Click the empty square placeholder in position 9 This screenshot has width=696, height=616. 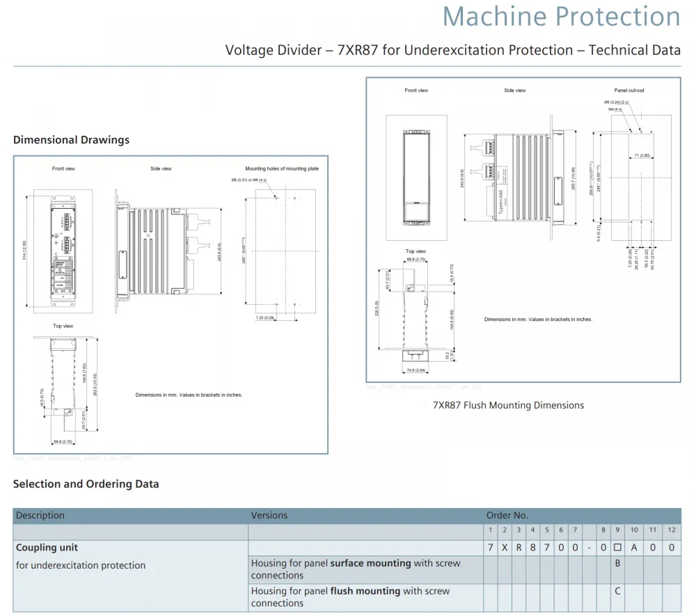pos(617,548)
